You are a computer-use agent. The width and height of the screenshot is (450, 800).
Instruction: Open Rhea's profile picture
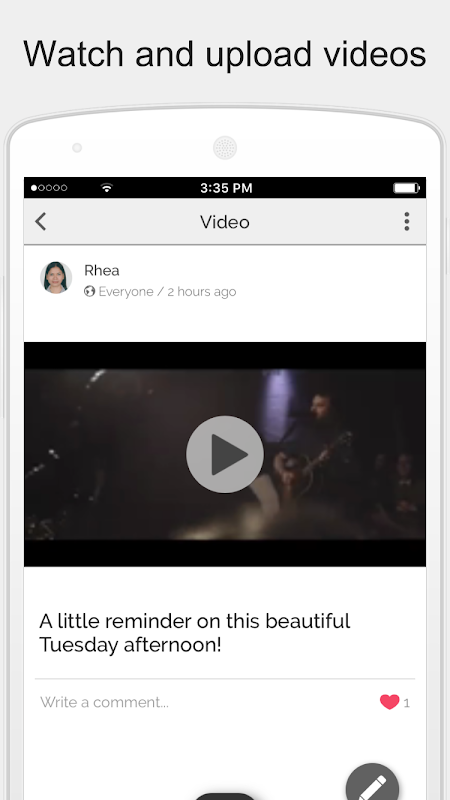point(56,278)
